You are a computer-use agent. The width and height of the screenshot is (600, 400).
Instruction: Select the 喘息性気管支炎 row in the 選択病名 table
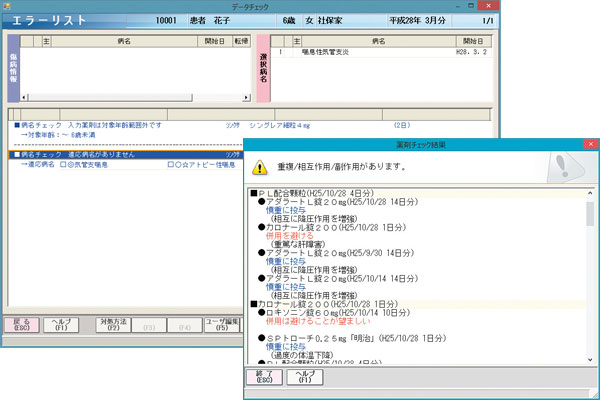tap(381, 52)
